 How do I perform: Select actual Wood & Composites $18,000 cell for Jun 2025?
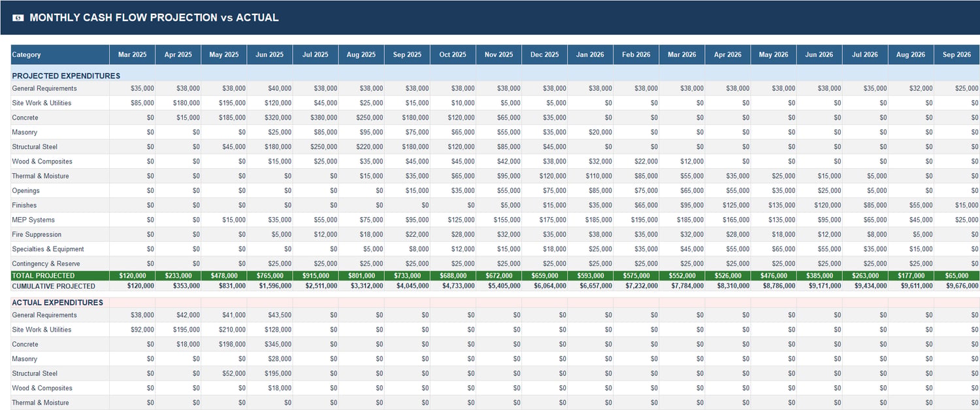(x=270, y=388)
